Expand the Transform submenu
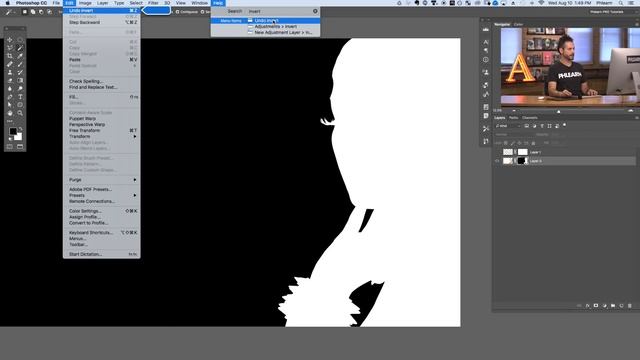 click(x=102, y=136)
